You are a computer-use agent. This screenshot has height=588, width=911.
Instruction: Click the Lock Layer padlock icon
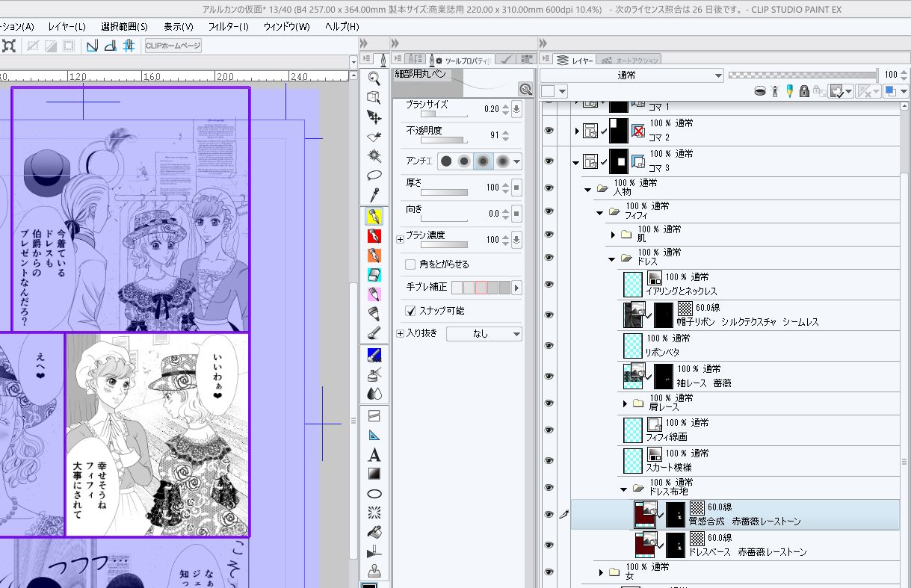click(804, 91)
